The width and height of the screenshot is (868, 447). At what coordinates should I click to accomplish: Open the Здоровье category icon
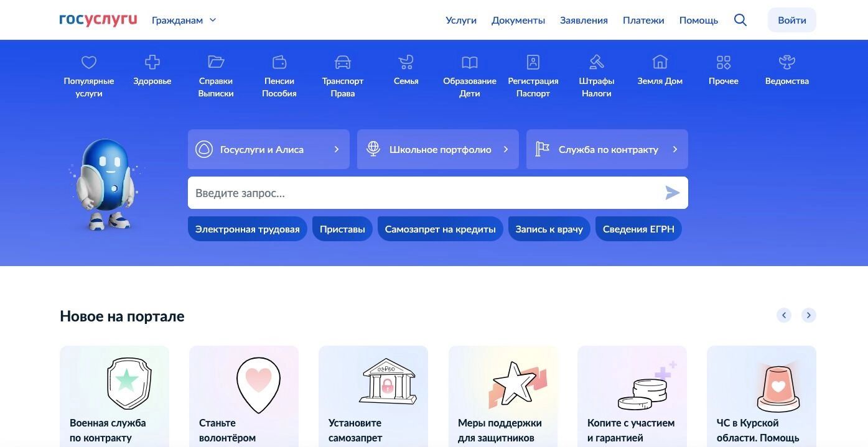tap(152, 62)
